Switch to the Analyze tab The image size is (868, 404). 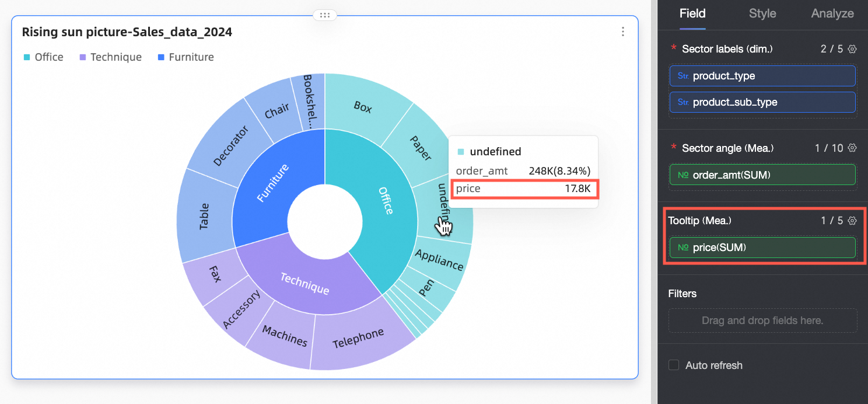832,13
